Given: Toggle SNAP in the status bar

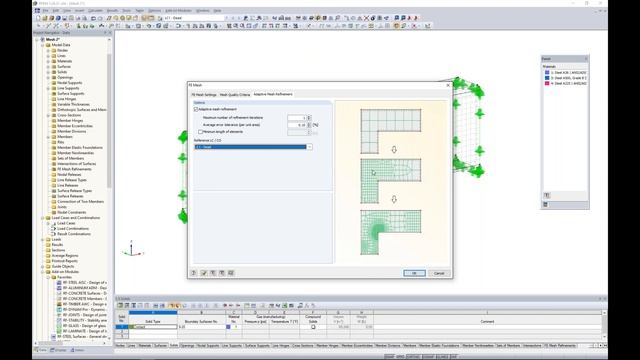Looking at the screenshot, I should (389, 357).
